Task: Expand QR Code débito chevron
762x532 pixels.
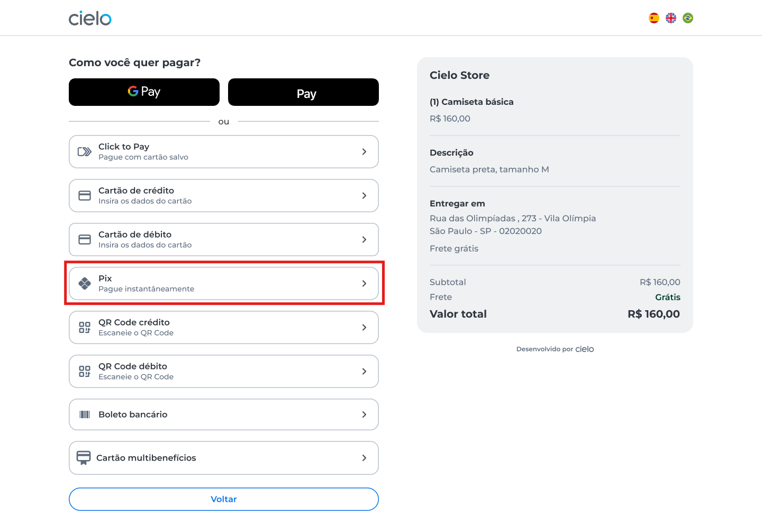Action: pos(364,372)
